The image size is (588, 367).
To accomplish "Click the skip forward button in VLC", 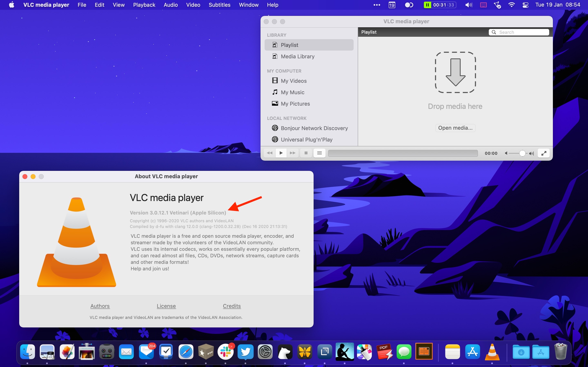I will [293, 153].
